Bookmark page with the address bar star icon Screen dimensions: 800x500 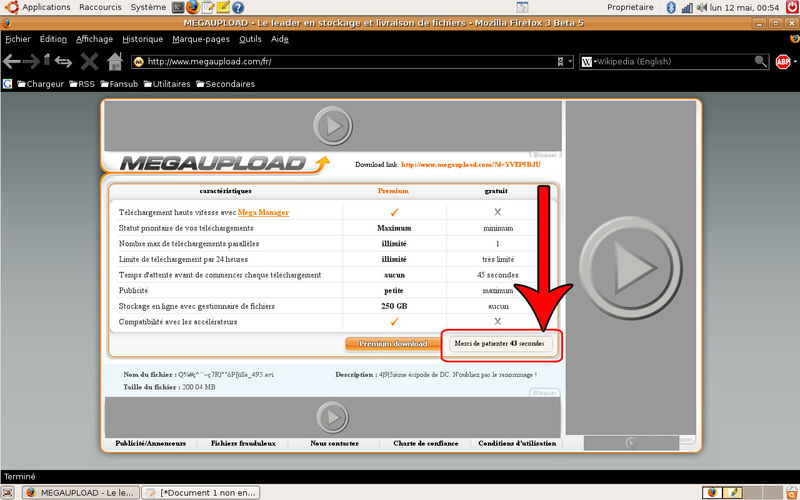560,62
